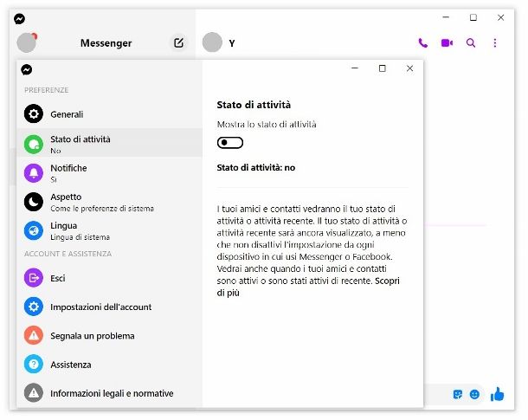This screenshot has width=528, height=420.
Task: Start a voice call with Y
Action: (x=423, y=43)
